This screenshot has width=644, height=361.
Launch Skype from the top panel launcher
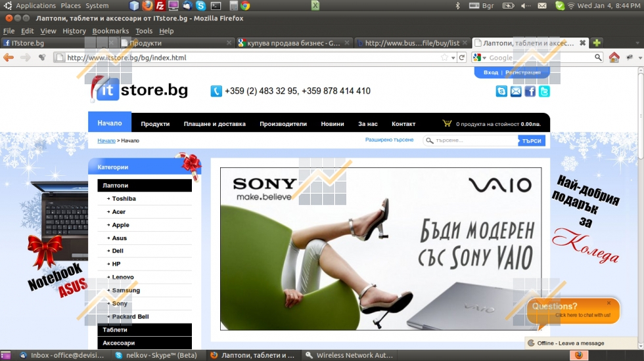(x=201, y=5)
